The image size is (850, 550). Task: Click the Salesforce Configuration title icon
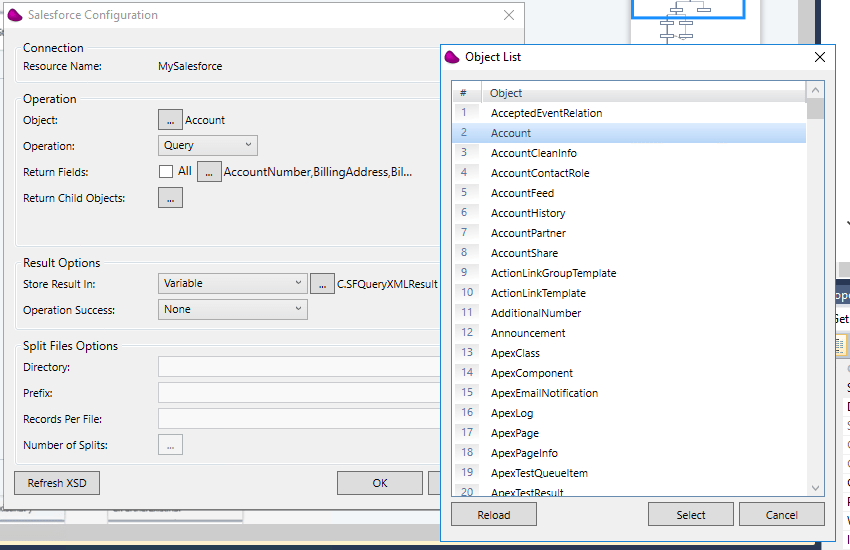(x=15, y=15)
